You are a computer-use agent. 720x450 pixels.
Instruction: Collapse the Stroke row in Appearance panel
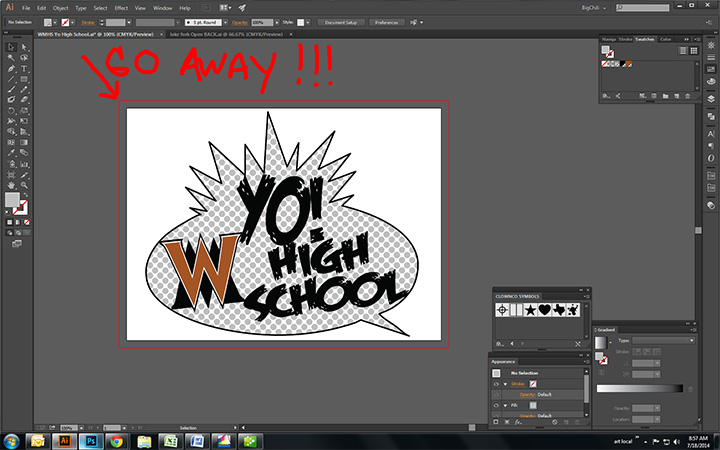click(x=505, y=384)
